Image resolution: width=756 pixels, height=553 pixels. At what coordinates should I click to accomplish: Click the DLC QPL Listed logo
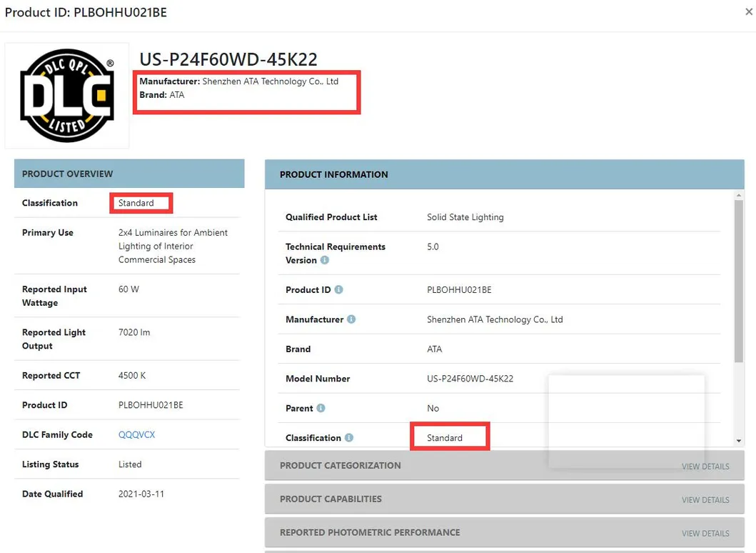tap(67, 96)
